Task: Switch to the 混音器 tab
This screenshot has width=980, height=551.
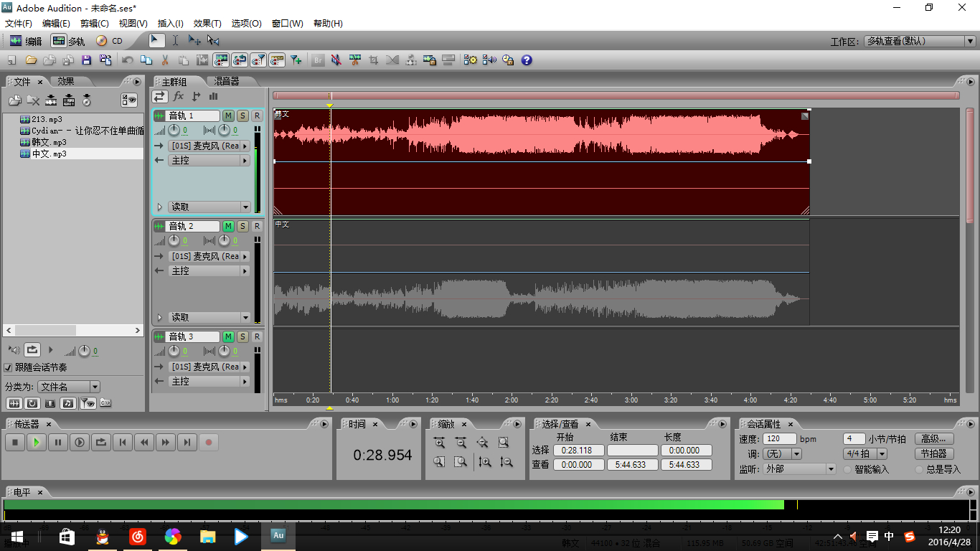Action: coord(227,81)
